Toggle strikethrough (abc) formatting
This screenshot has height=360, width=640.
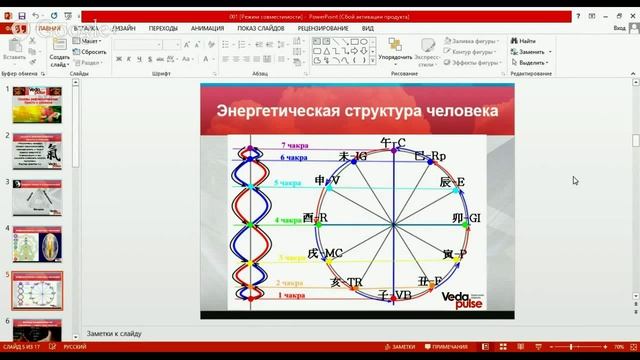pyautogui.click(x=160, y=59)
